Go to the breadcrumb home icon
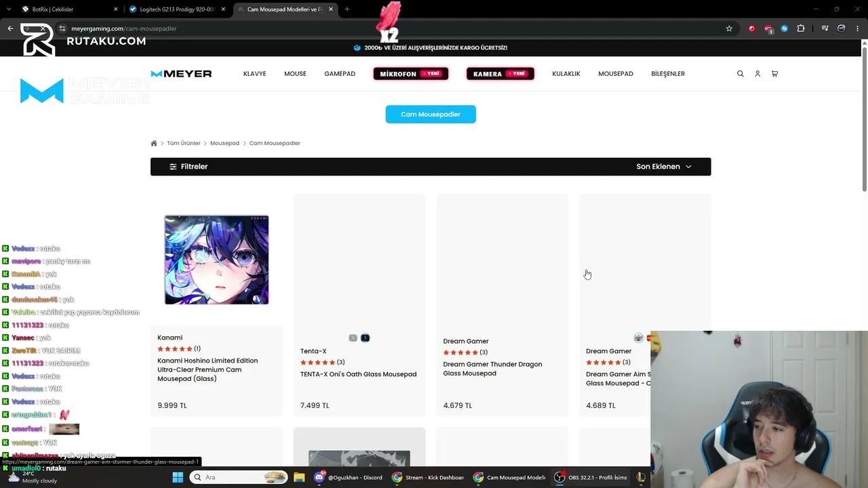The image size is (868, 488). pyautogui.click(x=154, y=143)
